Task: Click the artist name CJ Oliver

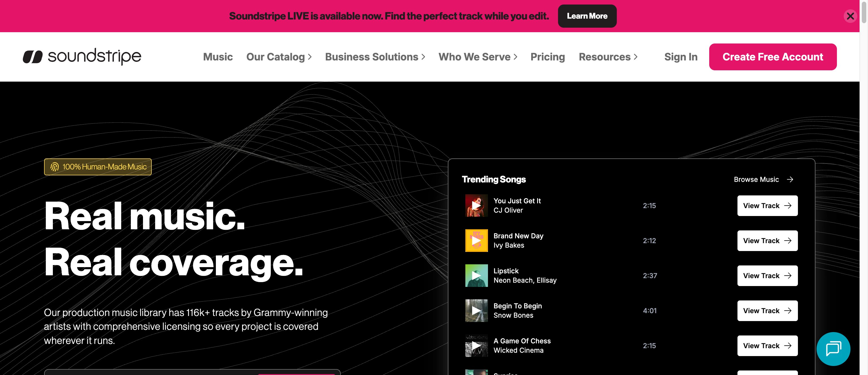Action: coord(508,210)
